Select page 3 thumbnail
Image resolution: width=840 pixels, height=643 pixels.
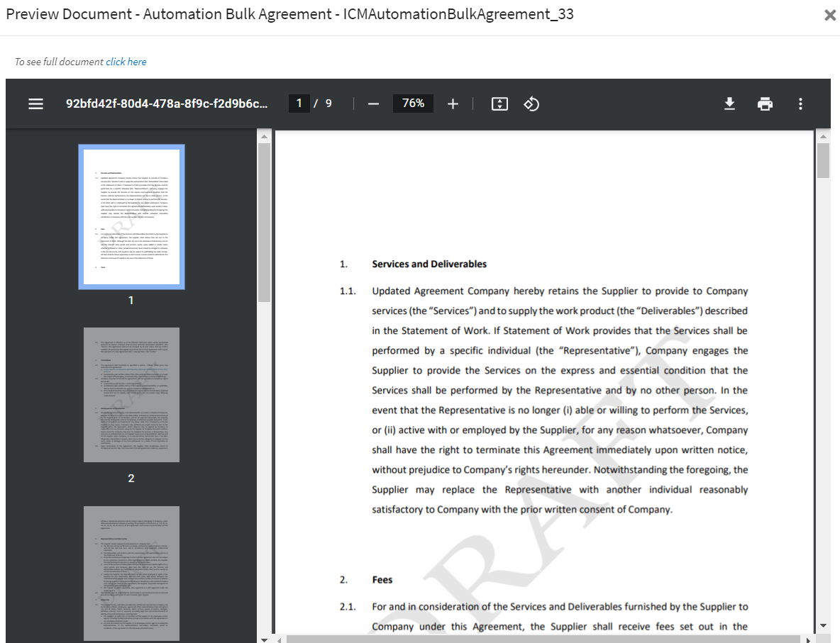pyautogui.click(x=131, y=567)
